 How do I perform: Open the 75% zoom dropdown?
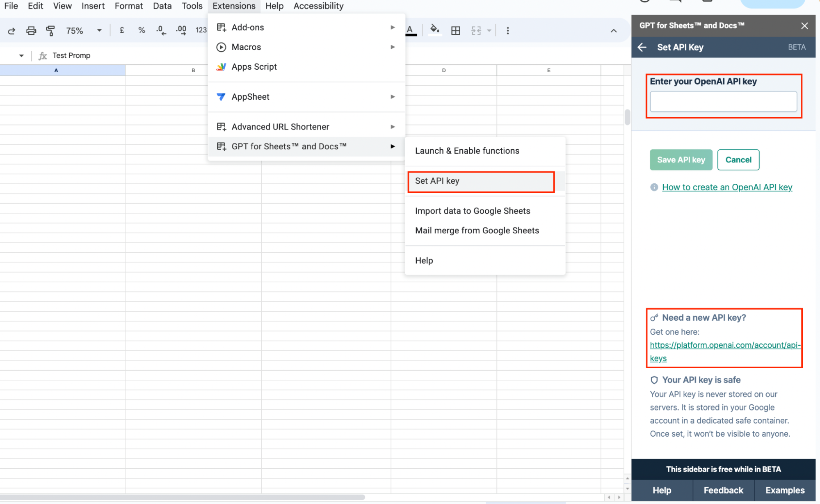pos(84,31)
